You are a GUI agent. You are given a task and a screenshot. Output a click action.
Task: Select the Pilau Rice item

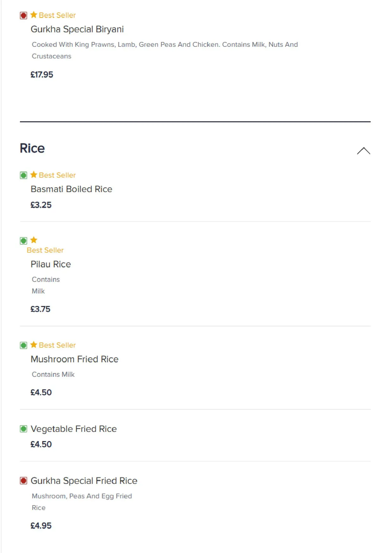tap(51, 264)
